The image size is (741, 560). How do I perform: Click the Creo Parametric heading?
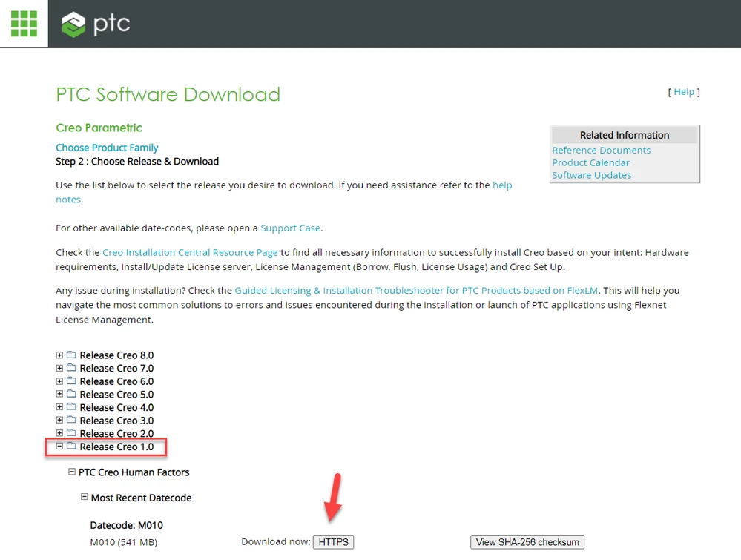[x=99, y=128]
